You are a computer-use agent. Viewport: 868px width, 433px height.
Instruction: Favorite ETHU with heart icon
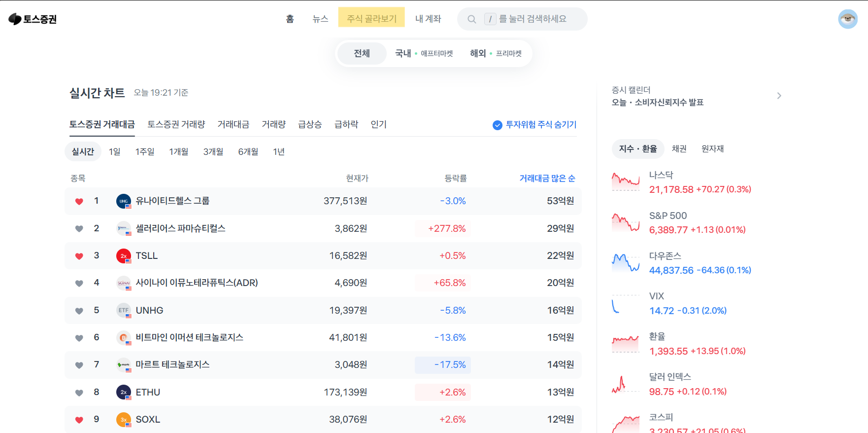(79, 393)
